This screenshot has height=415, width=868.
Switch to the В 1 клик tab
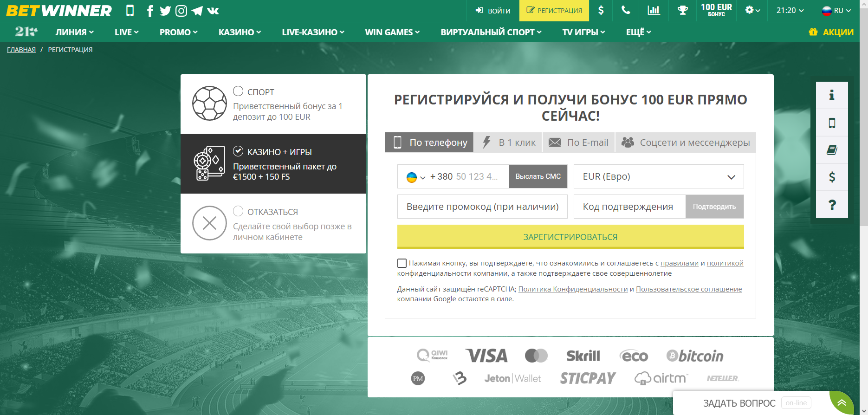tap(509, 143)
